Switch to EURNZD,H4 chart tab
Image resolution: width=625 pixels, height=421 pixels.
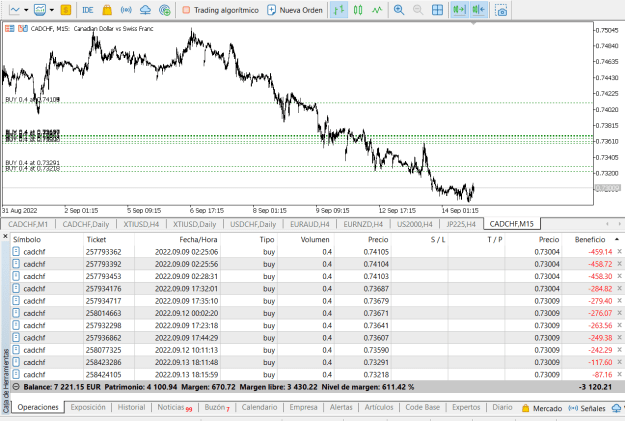tap(363, 224)
